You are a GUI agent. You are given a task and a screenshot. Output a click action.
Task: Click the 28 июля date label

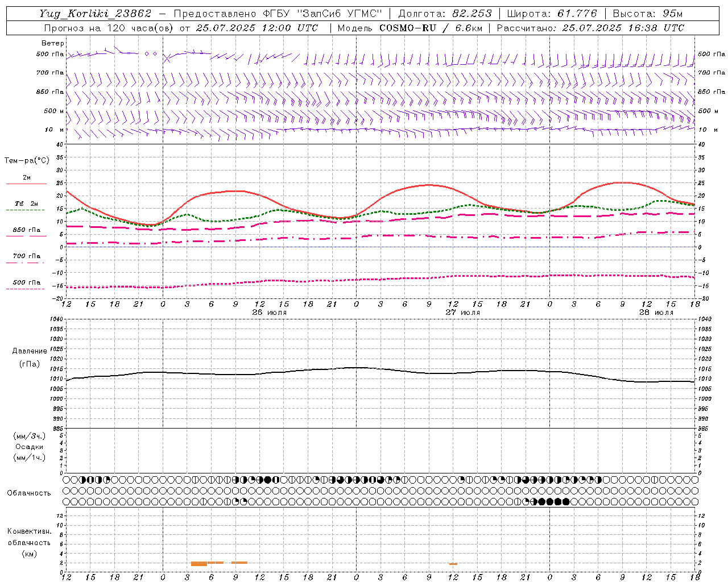(656, 313)
